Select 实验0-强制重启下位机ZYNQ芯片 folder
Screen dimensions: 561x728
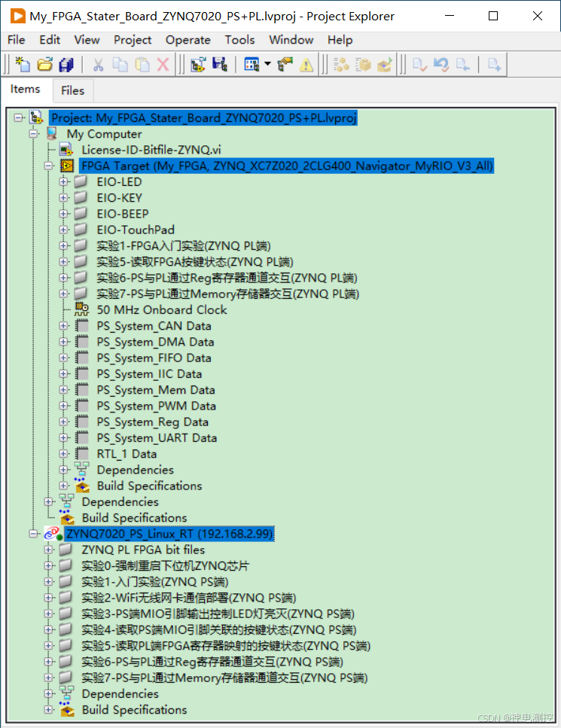(x=166, y=566)
